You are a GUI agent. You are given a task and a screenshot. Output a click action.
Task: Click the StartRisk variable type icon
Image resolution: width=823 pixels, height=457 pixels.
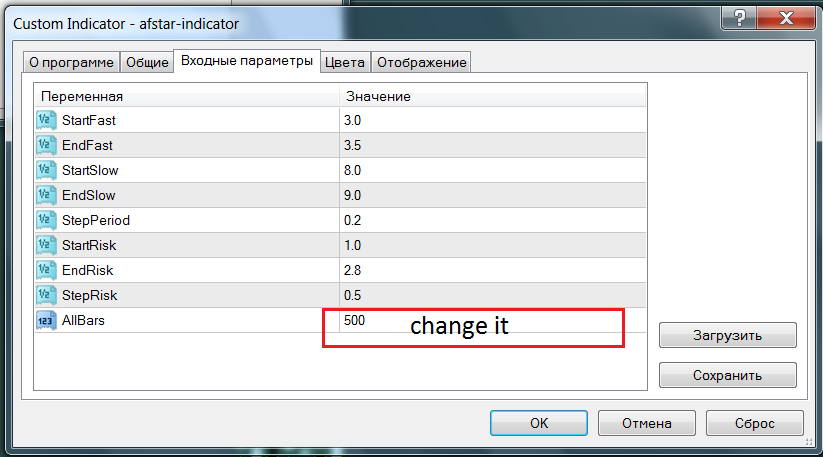46,245
